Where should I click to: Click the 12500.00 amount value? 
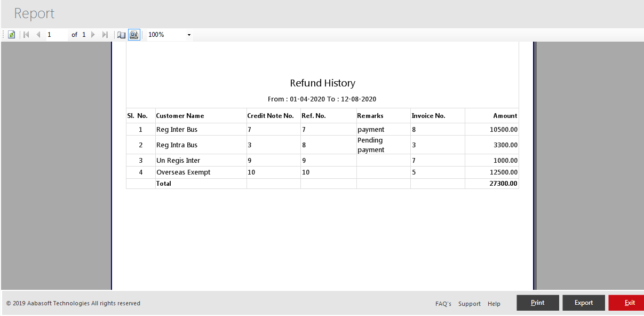(x=504, y=172)
